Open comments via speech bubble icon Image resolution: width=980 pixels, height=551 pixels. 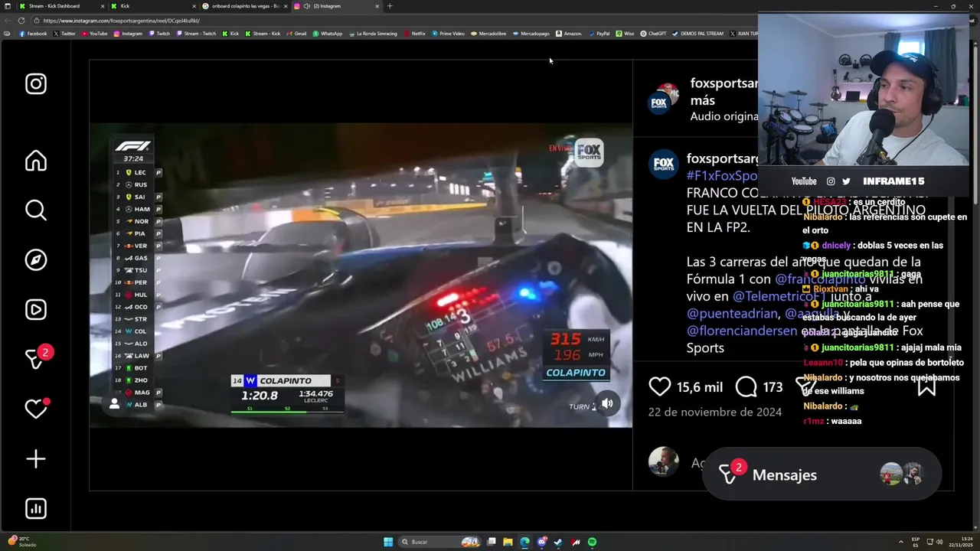(746, 386)
